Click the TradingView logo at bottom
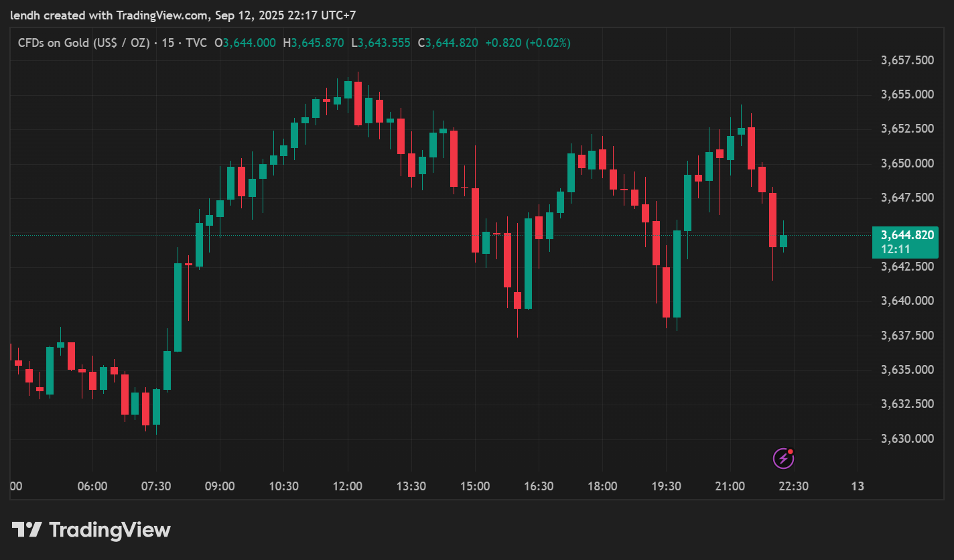This screenshot has width=954, height=560. 91,530
